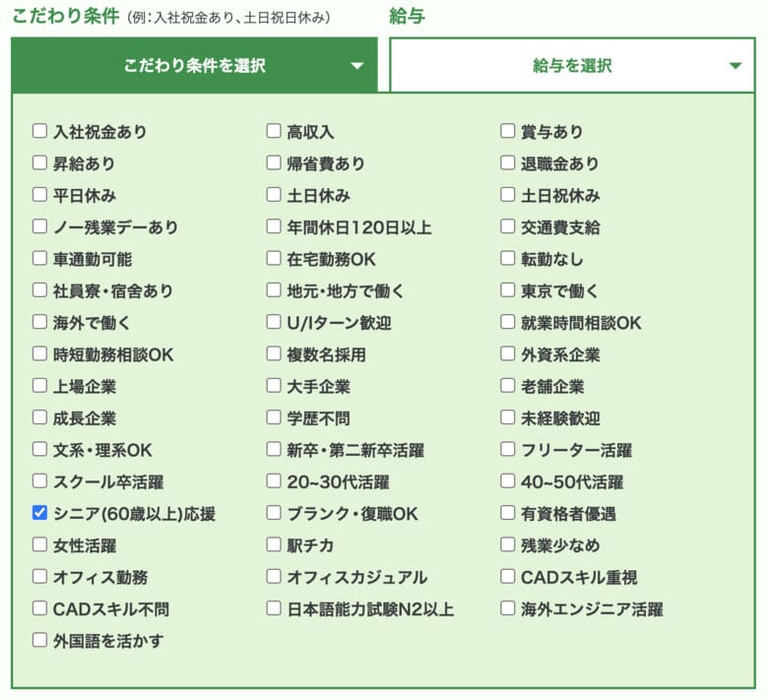Select the 駅チカ checkbox
The height and width of the screenshot is (700, 768).
click(274, 544)
